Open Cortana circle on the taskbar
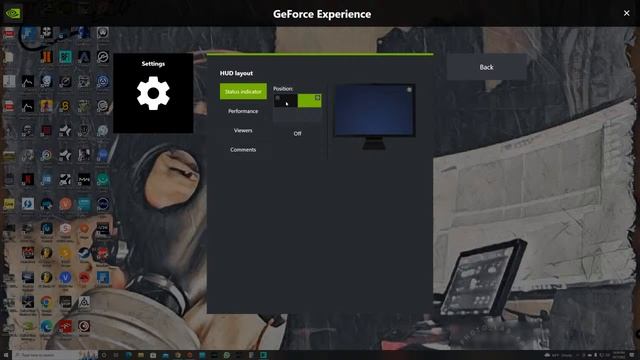This screenshot has width=640, height=360. click(x=104, y=355)
